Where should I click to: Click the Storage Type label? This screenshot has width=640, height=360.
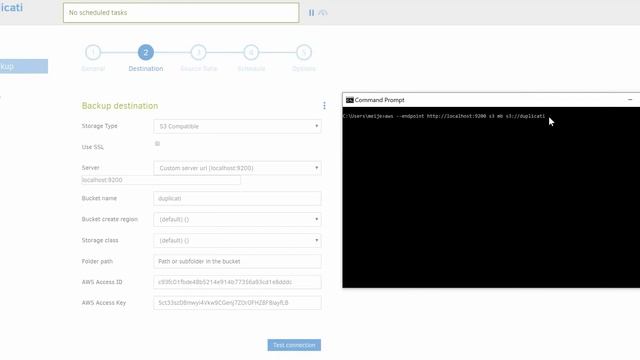99,126
